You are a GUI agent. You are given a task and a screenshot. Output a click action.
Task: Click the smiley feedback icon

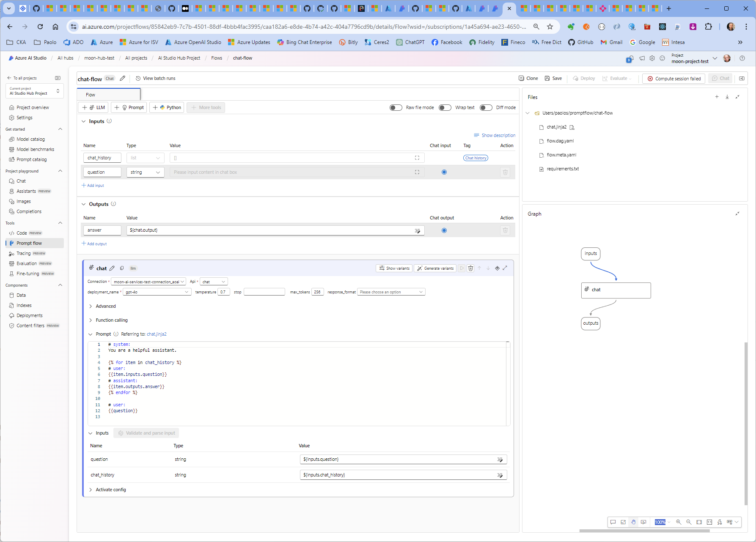pyautogui.click(x=662, y=58)
